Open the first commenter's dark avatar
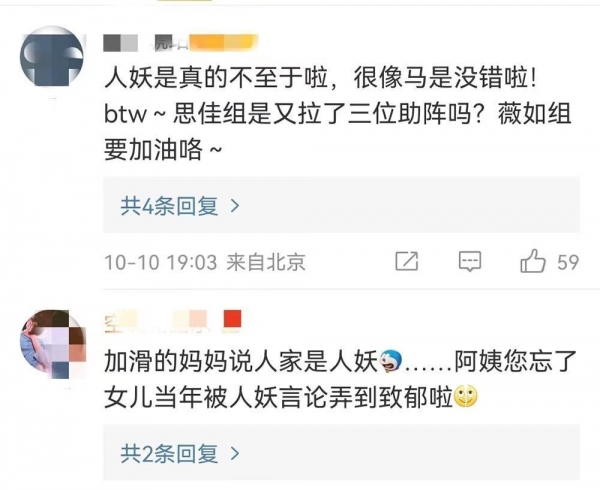Screen dimensions: 600x490 point(52,56)
